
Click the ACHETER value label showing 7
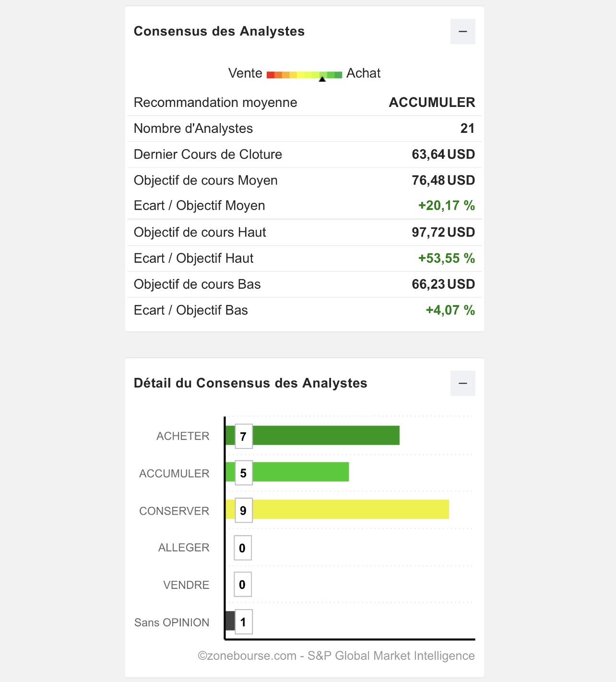point(243,436)
